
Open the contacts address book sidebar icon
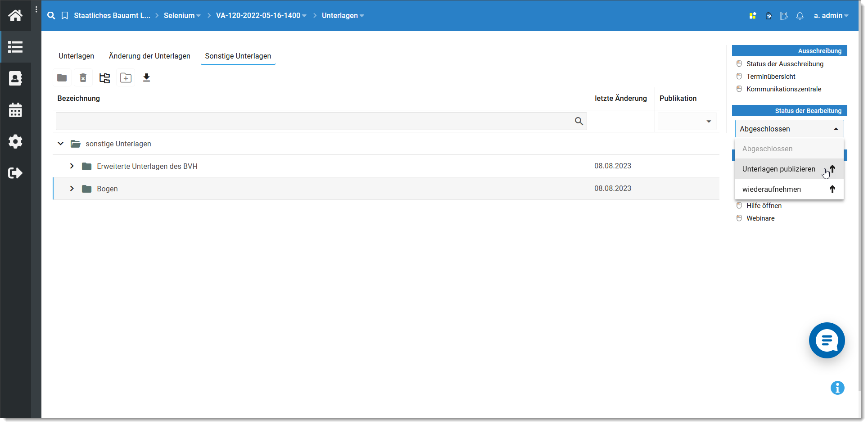[x=15, y=78]
